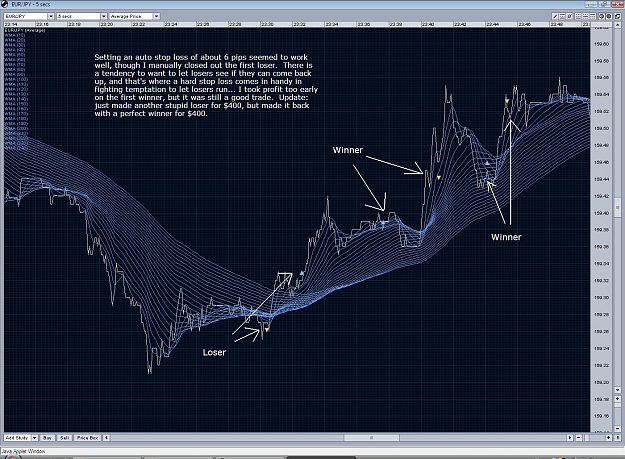Click the middle-line grid layout icon
The width and height of the screenshot is (625, 459).
tap(586, 16)
